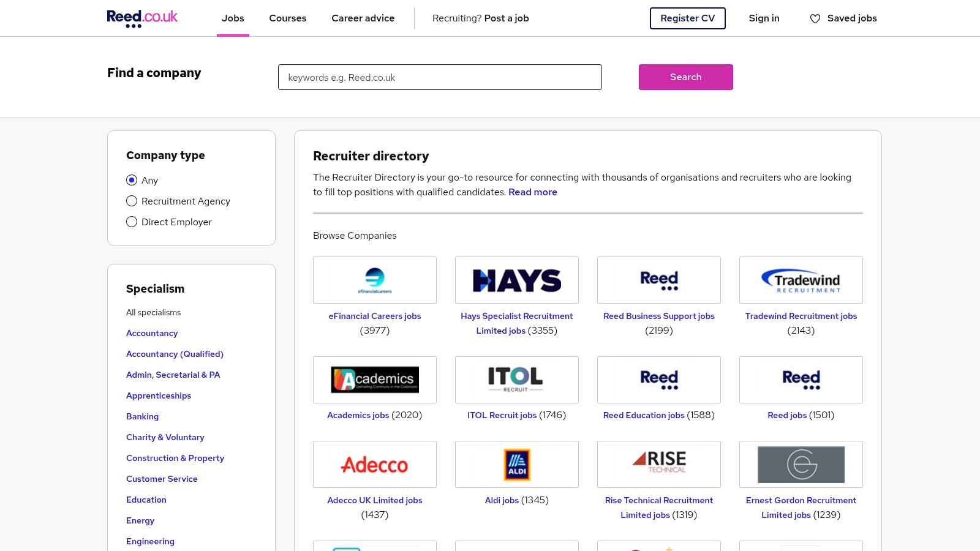This screenshot has width=980, height=551.
Task: Click the Hays company logo
Action: point(516,280)
